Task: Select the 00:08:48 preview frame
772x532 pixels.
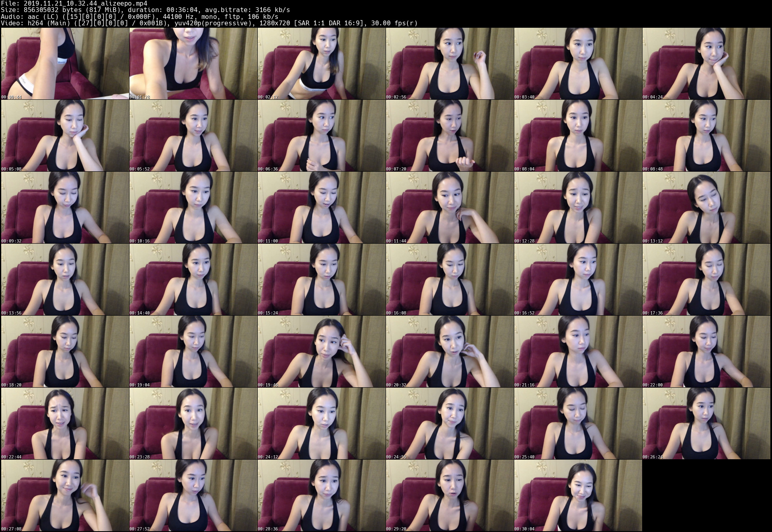Action: coord(706,136)
